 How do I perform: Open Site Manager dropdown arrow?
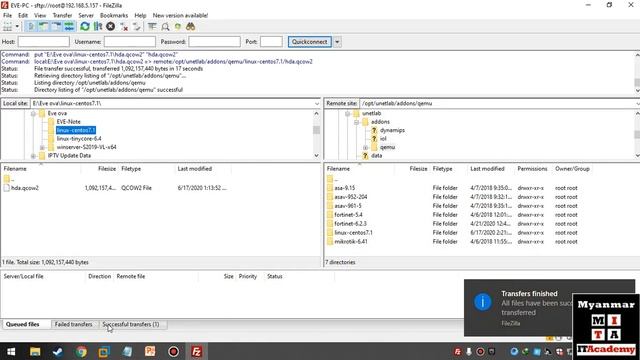17,27
